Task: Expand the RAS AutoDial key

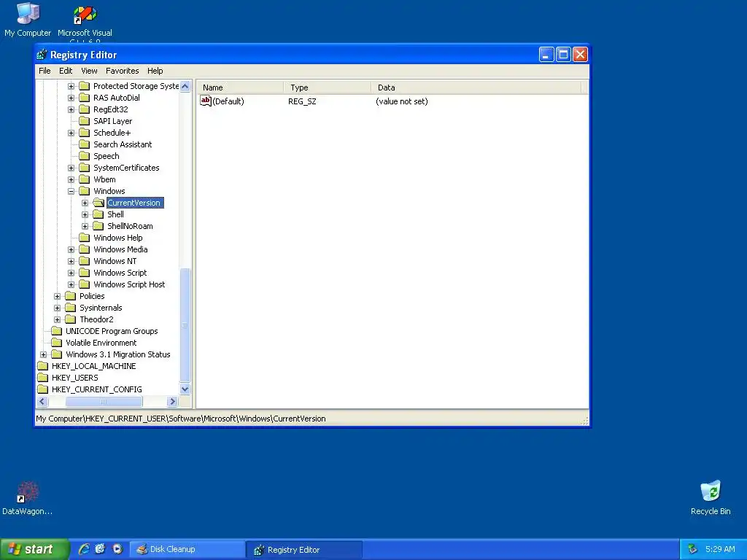Action: coord(71,98)
